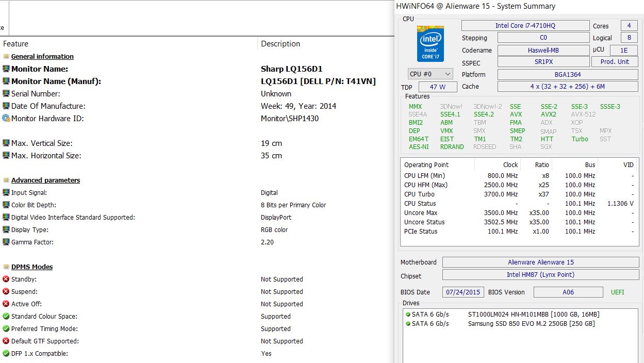
Task: Click the BIOS Version field A06
Action: [x=568, y=292]
